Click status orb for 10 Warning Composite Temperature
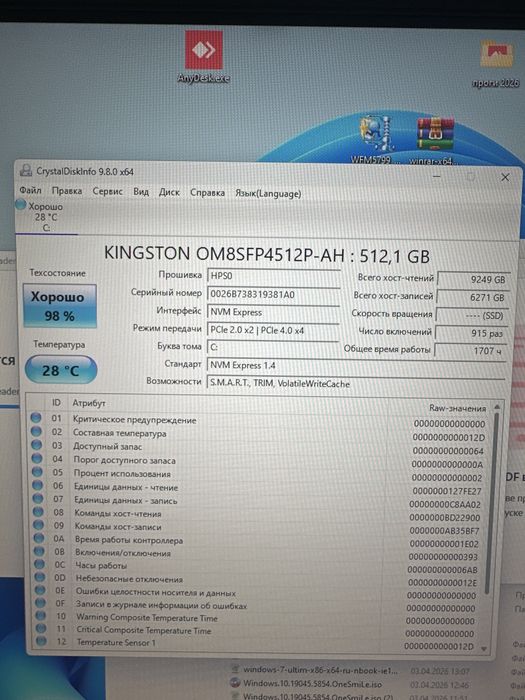The width and height of the screenshot is (525, 700). 41,616
